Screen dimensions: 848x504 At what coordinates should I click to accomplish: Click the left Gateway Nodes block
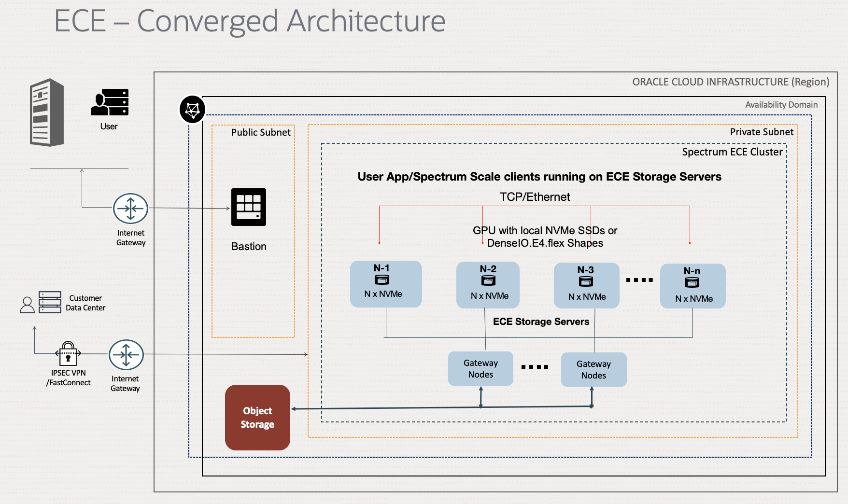point(480,369)
